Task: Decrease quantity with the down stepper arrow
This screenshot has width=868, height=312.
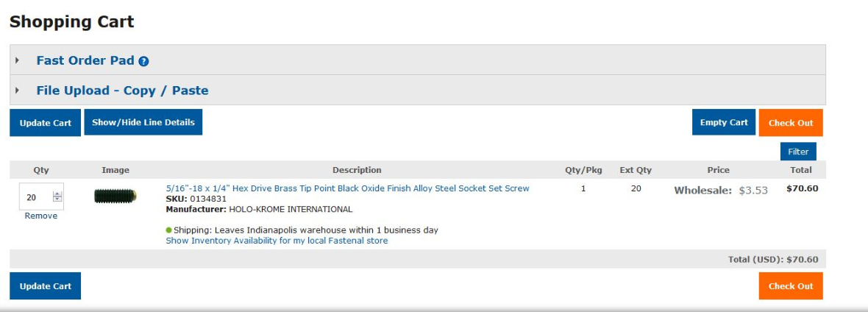Action: tap(57, 199)
